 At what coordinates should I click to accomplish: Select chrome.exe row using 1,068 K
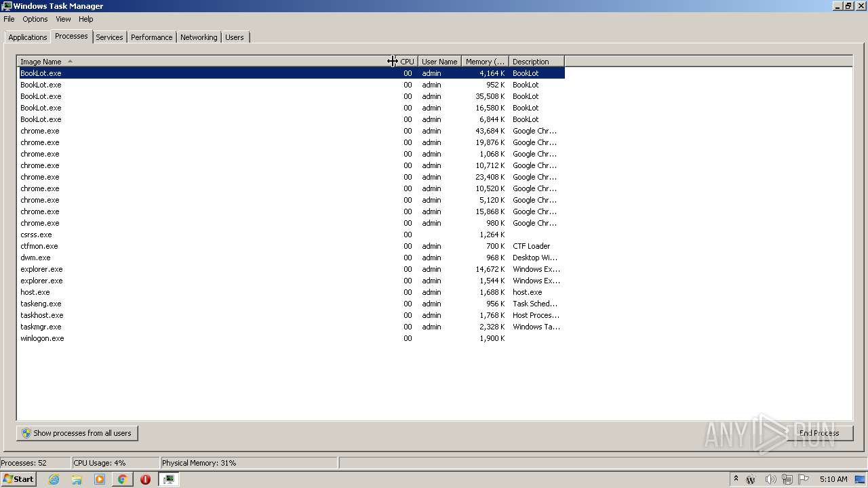291,154
